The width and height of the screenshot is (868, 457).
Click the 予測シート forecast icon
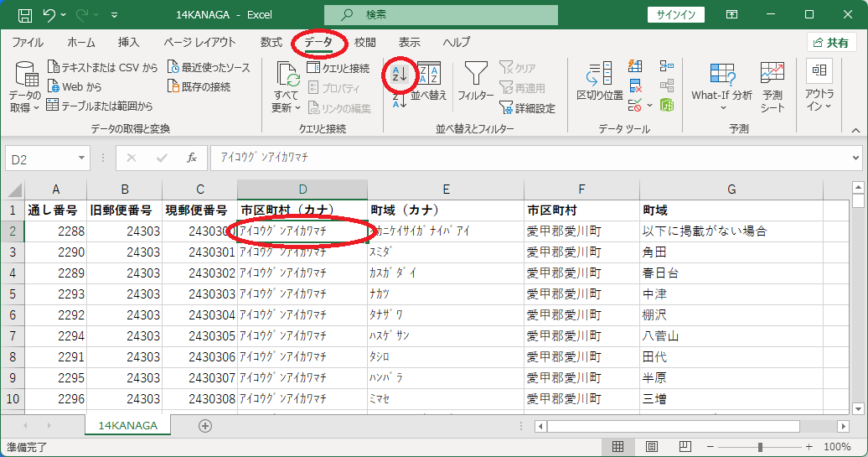772,87
